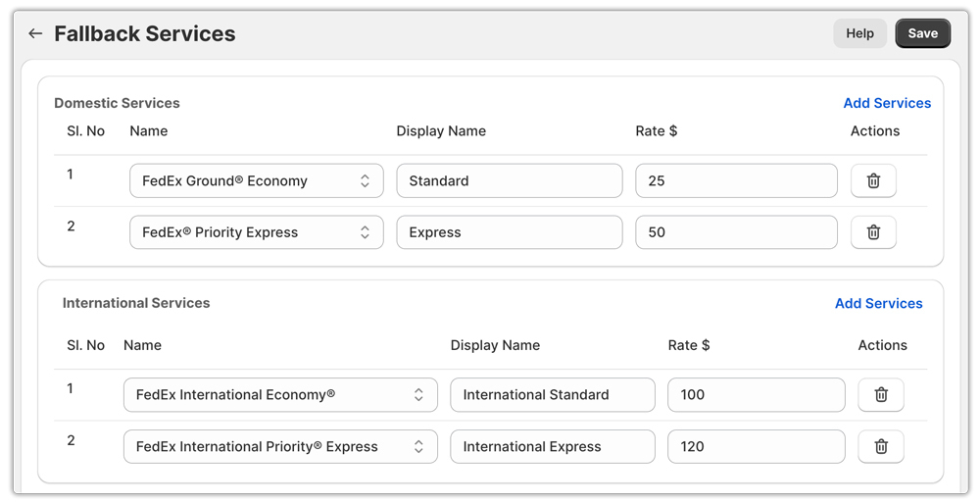Viewport: 980px width, 503px height.
Task: Focus the International Standard display name field
Action: pyautogui.click(x=552, y=395)
